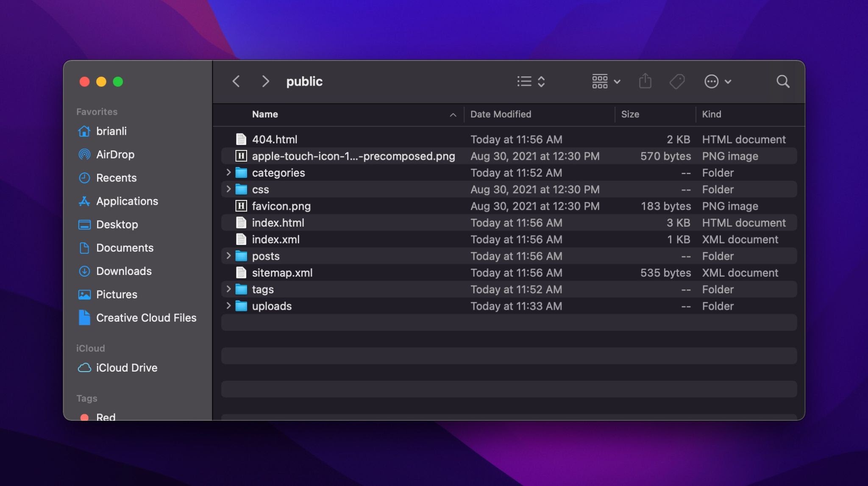The height and width of the screenshot is (486, 868).
Task: Select the css folder
Action: 260,190
